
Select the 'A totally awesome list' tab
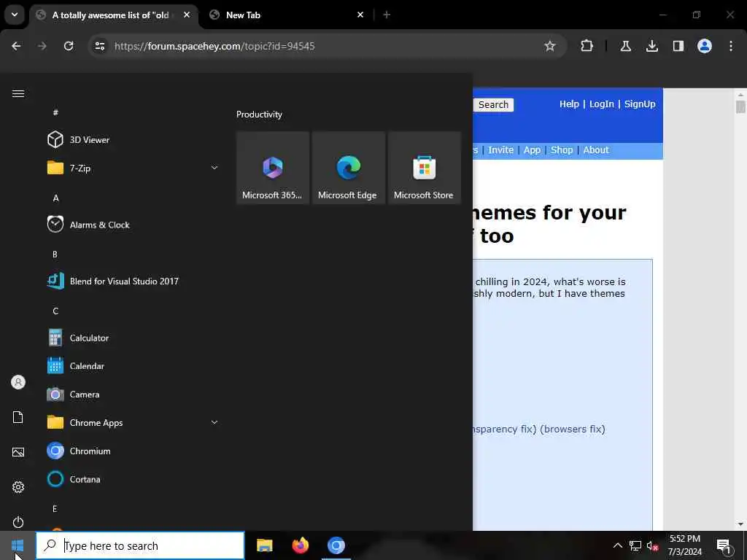click(111, 15)
